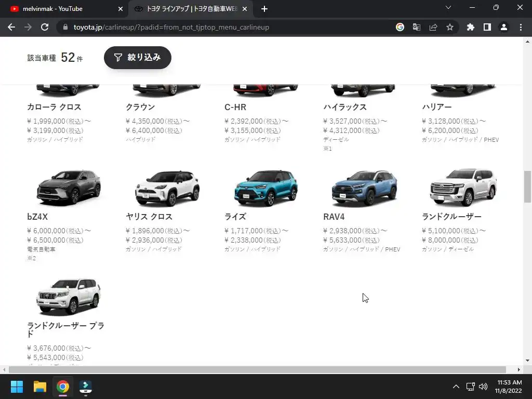This screenshot has width=532, height=399.
Task: Click the ディーゼル label under ハイラックス
Action: coord(336,139)
